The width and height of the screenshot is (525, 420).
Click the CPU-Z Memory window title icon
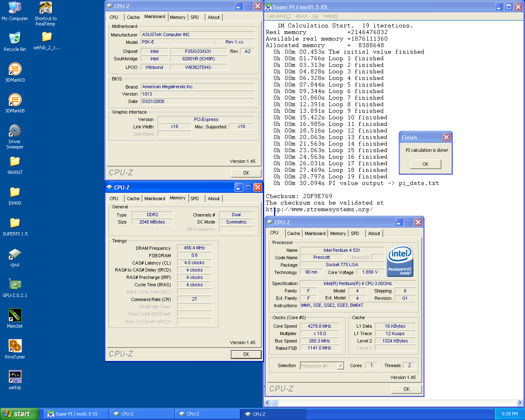pos(110,187)
